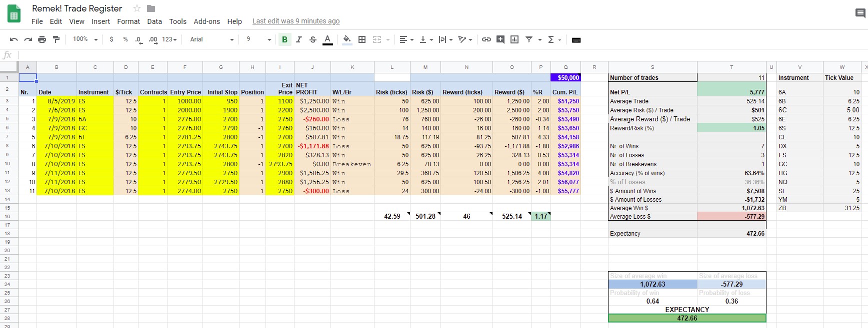Screen dimensions: 868x328
Task: Click the keyboard input tools icon
Action: point(576,40)
